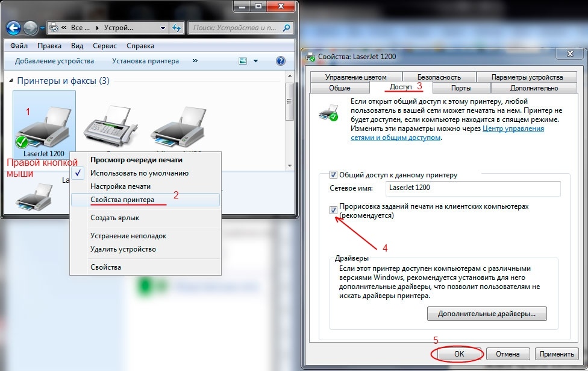
Task: Choose Удалить устройство from context menu
Action: click(146, 249)
